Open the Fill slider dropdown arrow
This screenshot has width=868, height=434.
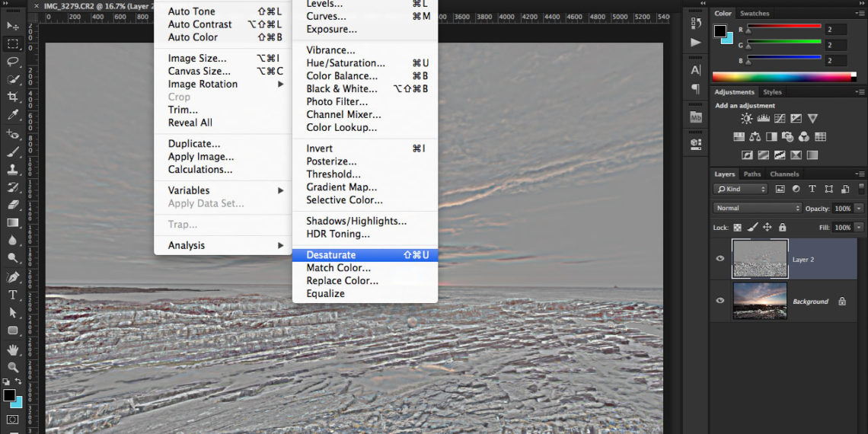[x=859, y=228]
